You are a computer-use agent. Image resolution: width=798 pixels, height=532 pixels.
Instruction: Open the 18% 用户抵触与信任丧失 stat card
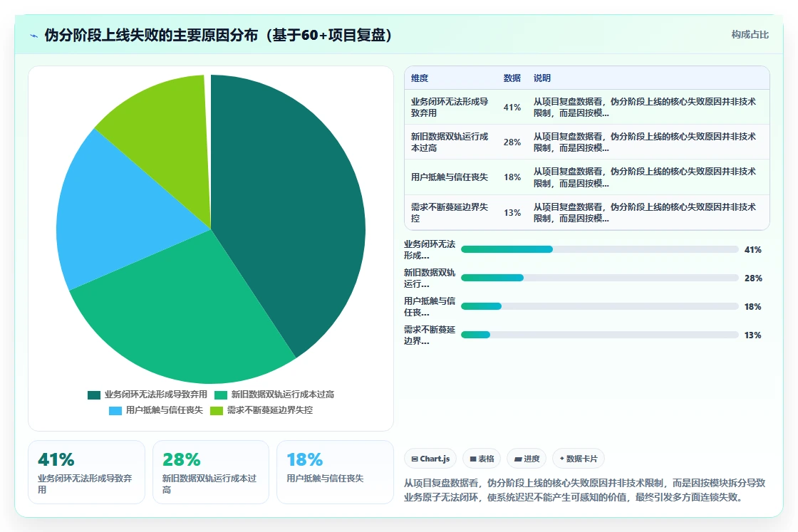click(x=335, y=472)
